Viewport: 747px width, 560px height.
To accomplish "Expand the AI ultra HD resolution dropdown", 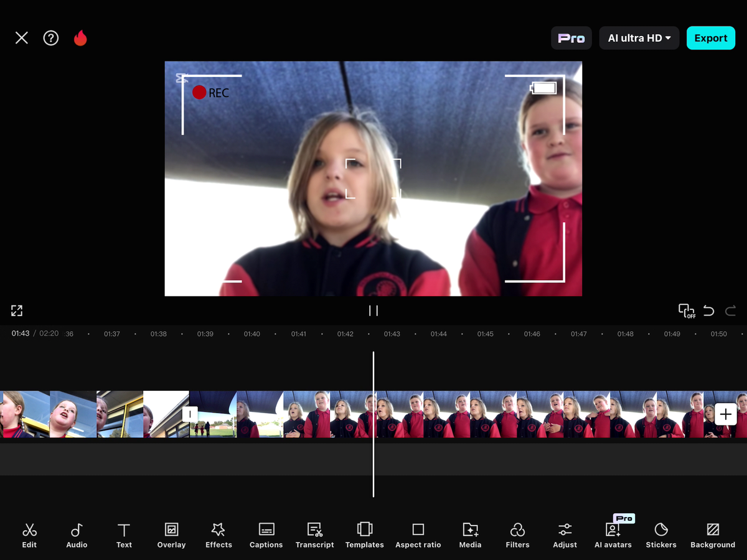I will [x=639, y=38].
